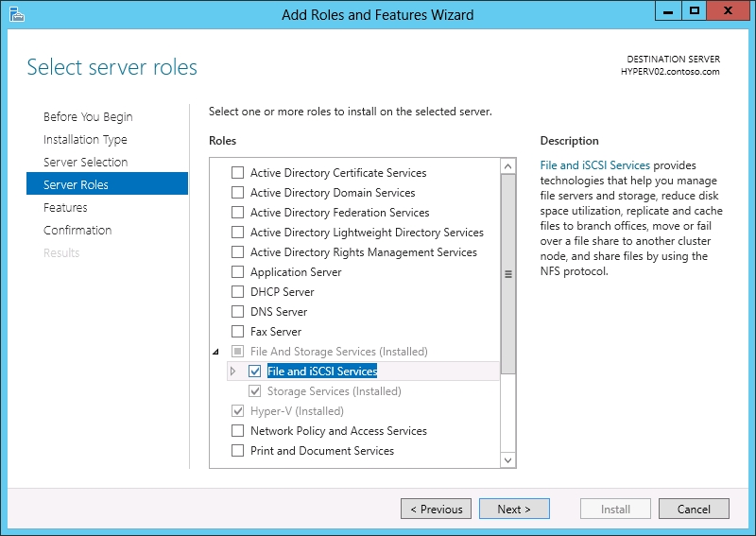Collapse File And Storage Services node
The image size is (756, 536).
coord(216,352)
